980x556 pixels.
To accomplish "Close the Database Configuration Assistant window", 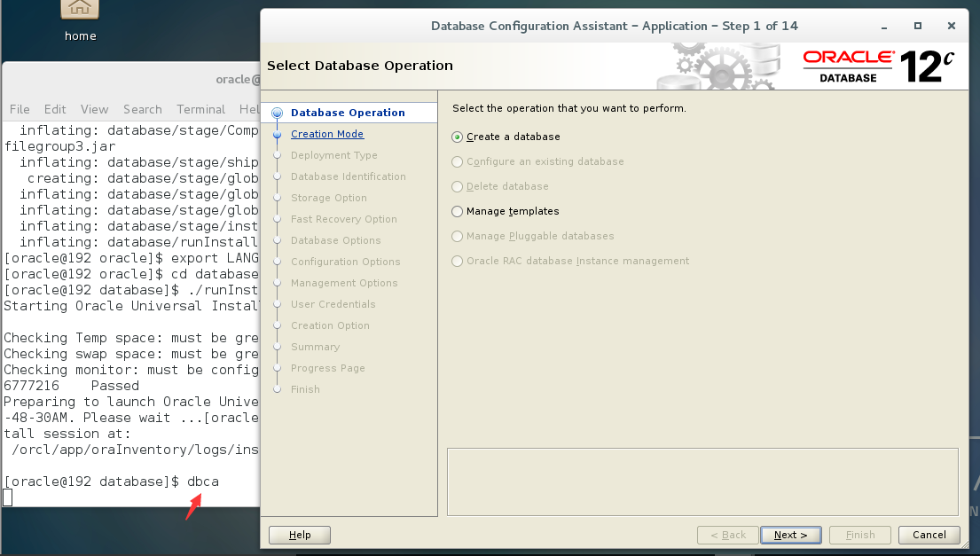I will (951, 26).
